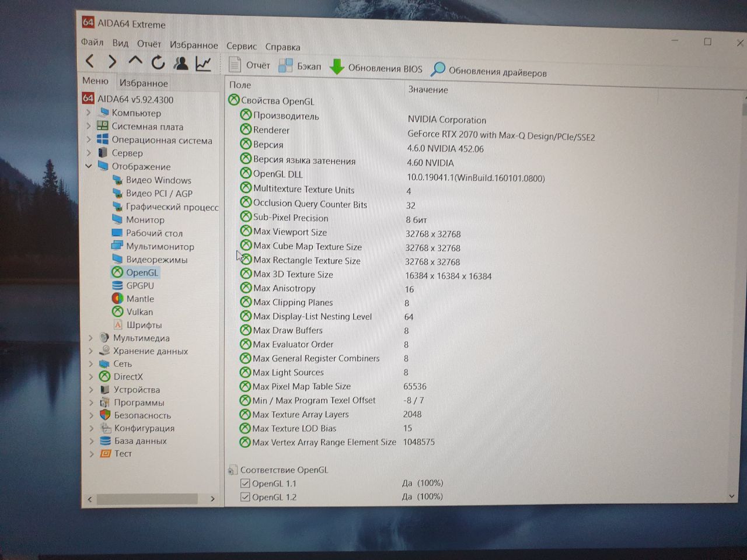747x560 pixels.
Task: Switch to the Избранное sidebar tab
Action: point(144,83)
